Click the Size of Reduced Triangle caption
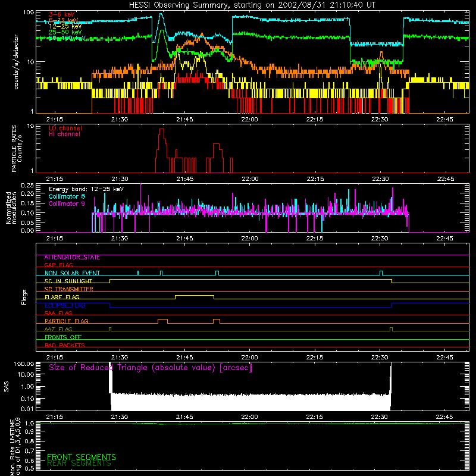The height and width of the screenshot is (476, 476). (x=151, y=368)
